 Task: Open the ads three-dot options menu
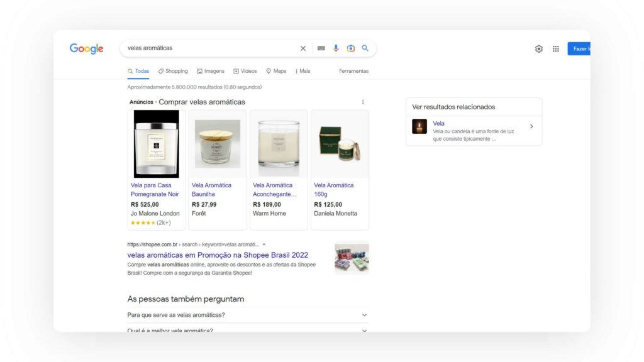point(362,101)
